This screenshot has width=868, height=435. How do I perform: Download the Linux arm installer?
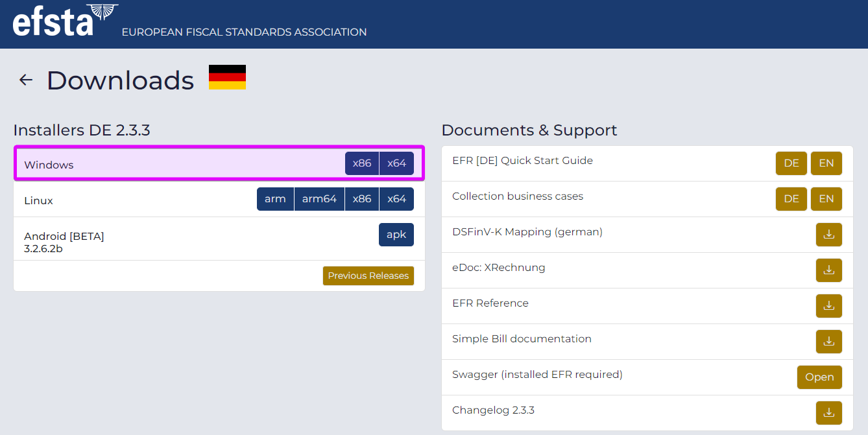pyautogui.click(x=275, y=199)
